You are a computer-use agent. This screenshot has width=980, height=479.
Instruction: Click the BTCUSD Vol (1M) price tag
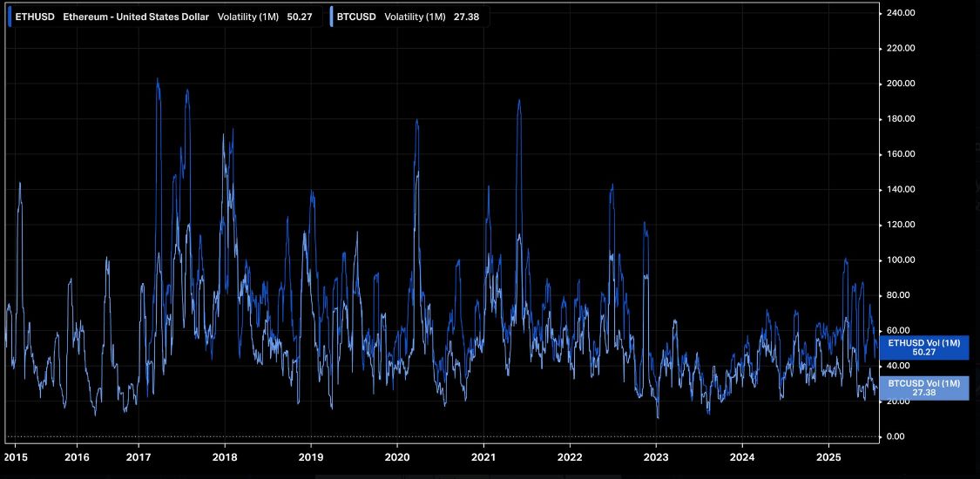[923, 388]
